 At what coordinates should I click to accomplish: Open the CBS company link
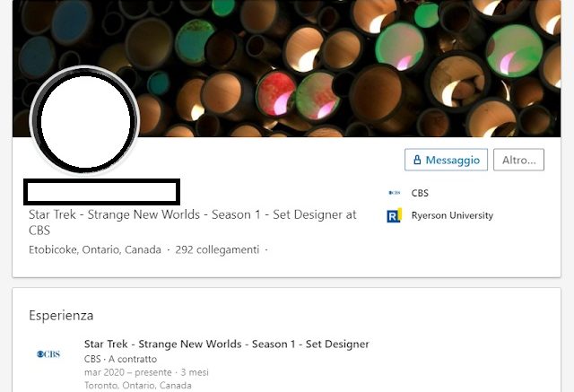pyautogui.click(x=420, y=193)
